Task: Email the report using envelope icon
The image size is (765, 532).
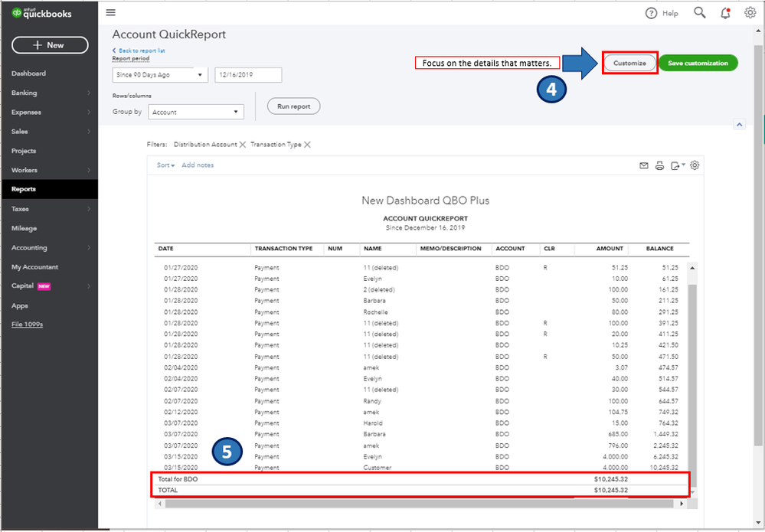Action: [x=643, y=165]
